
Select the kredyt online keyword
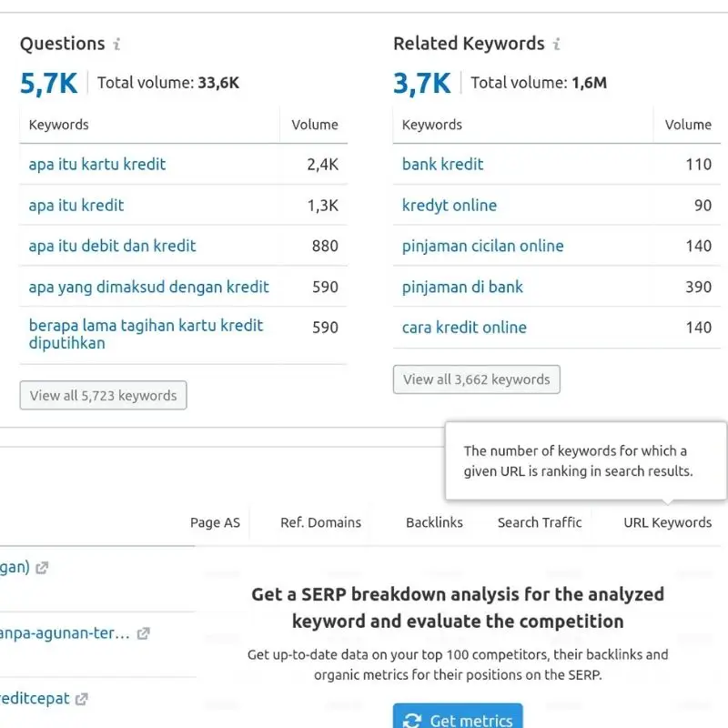tap(449, 205)
